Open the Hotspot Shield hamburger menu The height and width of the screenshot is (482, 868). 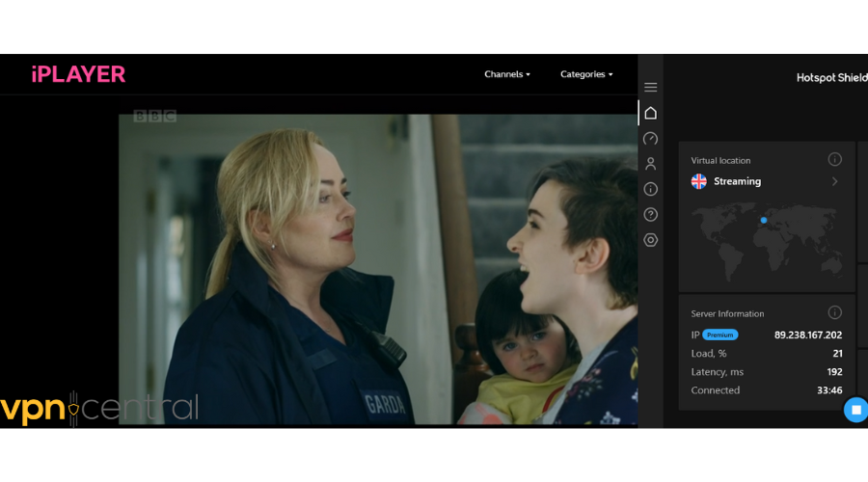[x=650, y=87]
